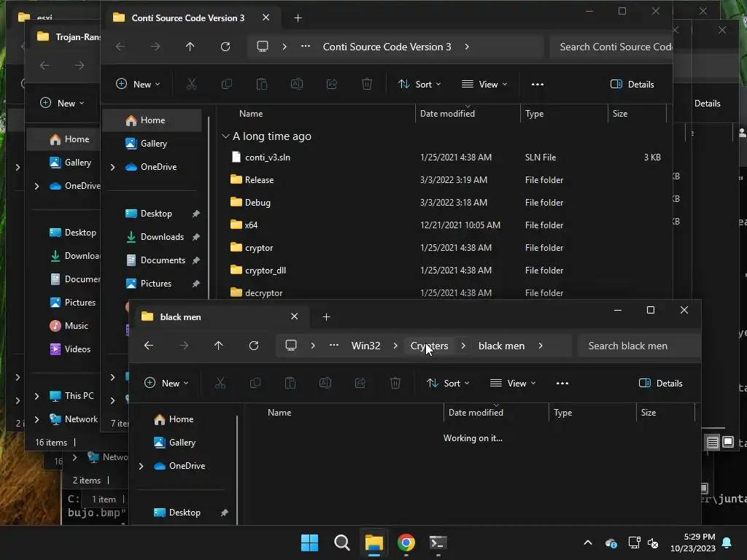Viewport: 747px width, 560px height.
Task: Open Videos in Trojan-Ransom window sidebar
Action: pyautogui.click(x=70, y=349)
